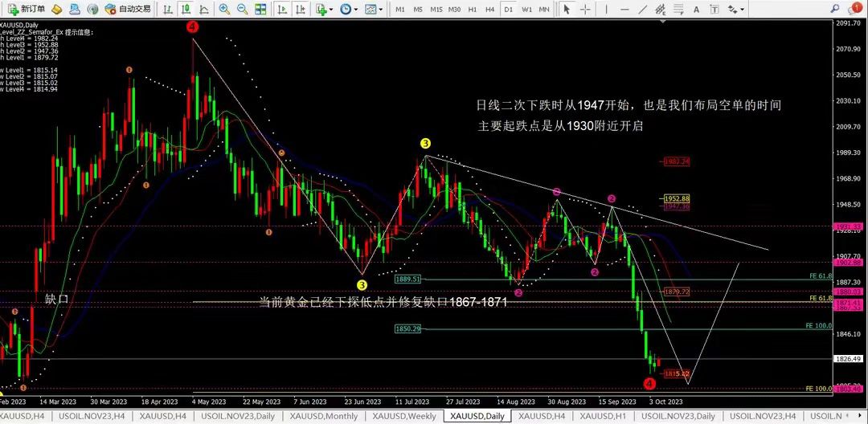
Task: Click the red 1982.24 level label
Action: pyautogui.click(x=678, y=162)
